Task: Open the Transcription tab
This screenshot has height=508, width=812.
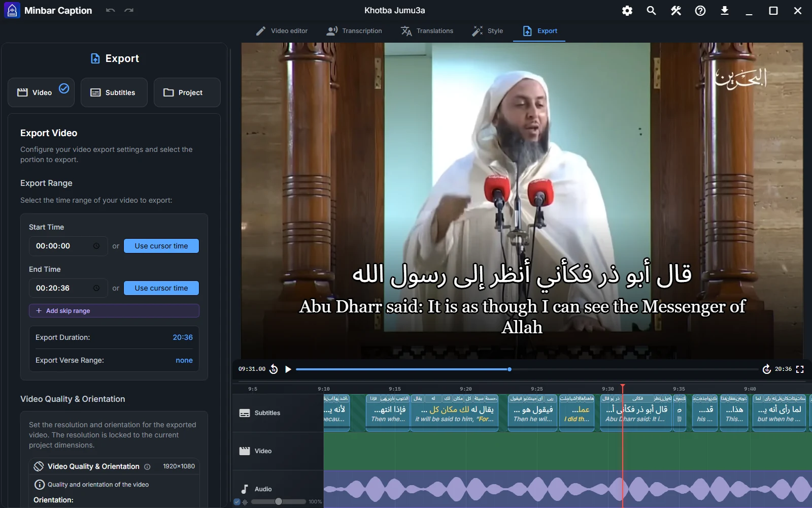Action: [354, 31]
